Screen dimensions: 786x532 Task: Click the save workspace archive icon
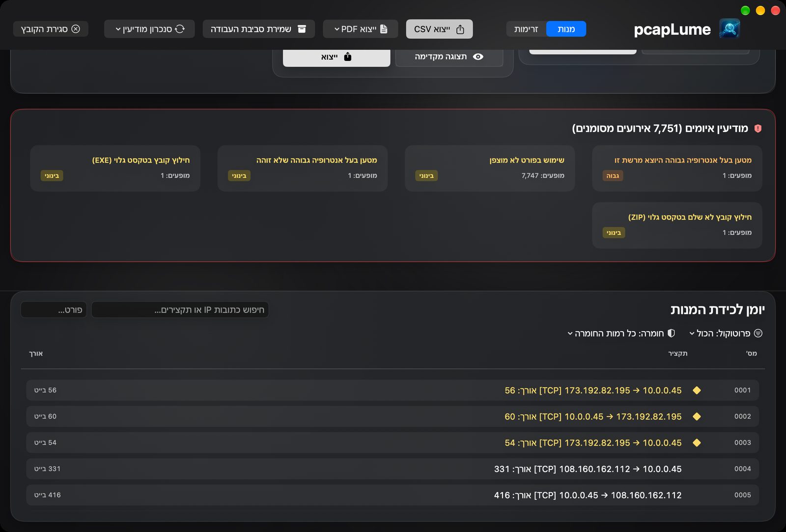pyautogui.click(x=302, y=29)
